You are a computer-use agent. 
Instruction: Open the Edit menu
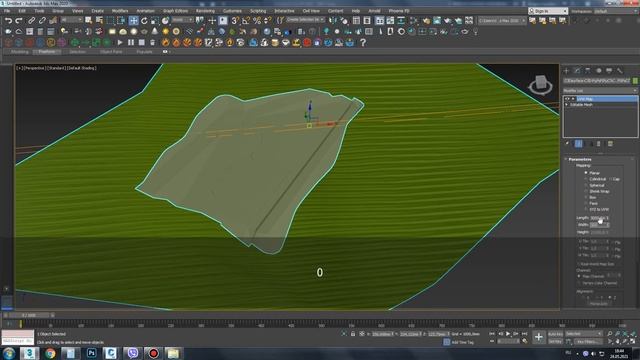pyautogui.click(x=22, y=11)
